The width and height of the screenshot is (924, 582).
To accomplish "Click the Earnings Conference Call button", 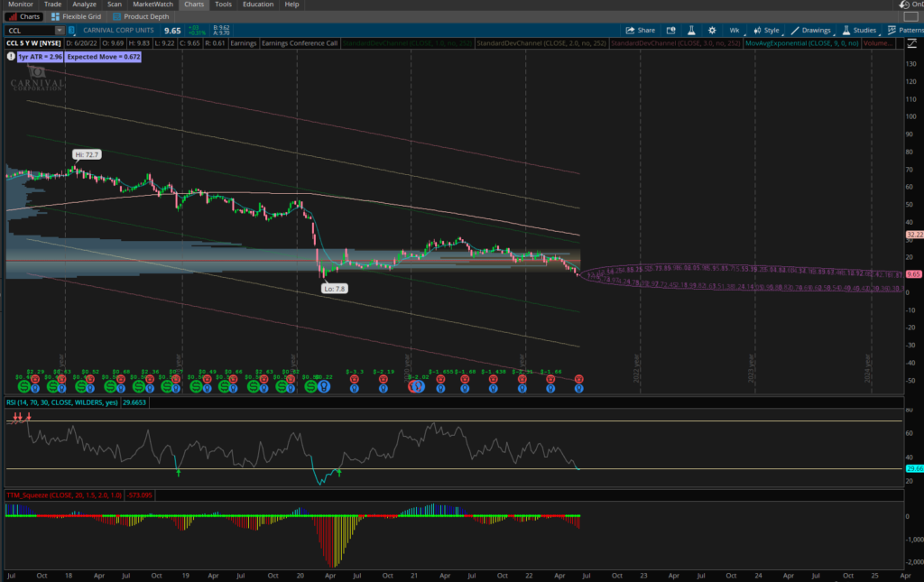I will [300, 42].
